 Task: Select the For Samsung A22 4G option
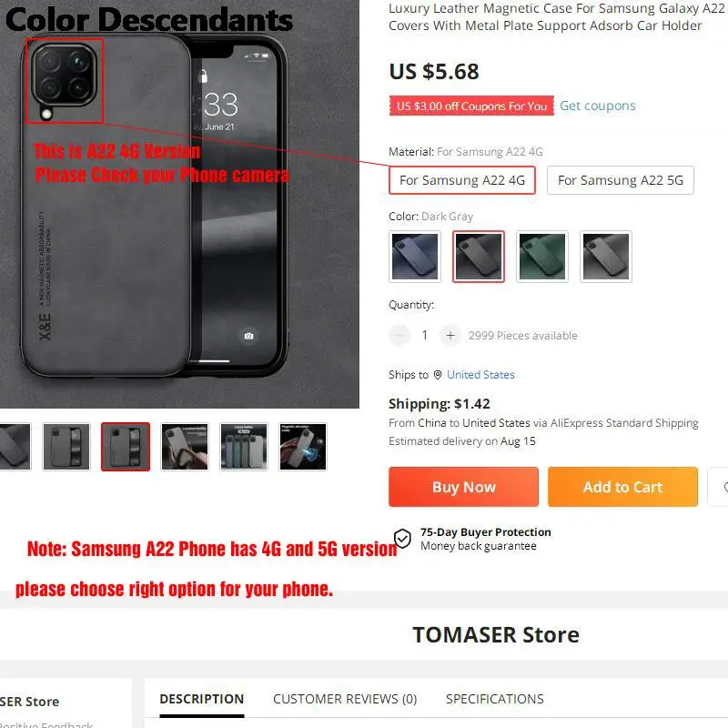[462, 180]
